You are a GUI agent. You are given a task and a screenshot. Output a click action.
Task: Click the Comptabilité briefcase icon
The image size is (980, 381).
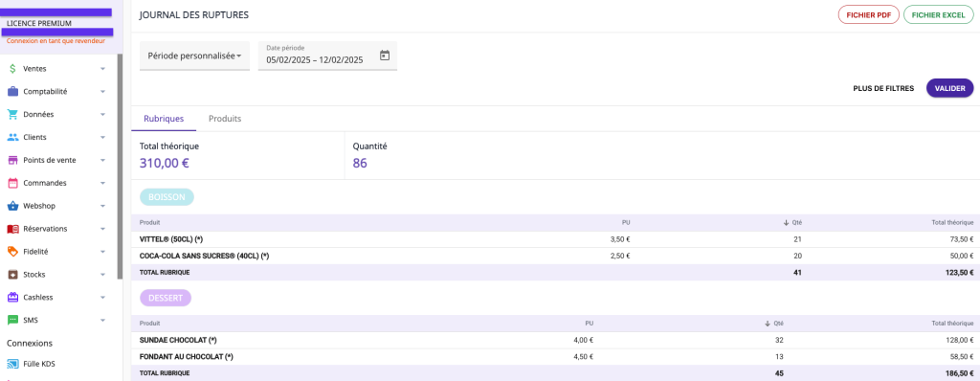tap(12, 91)
